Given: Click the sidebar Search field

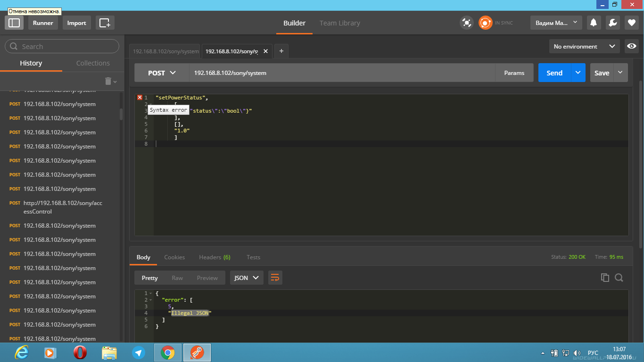Looking at the screenshot, I should pos(62,46).
